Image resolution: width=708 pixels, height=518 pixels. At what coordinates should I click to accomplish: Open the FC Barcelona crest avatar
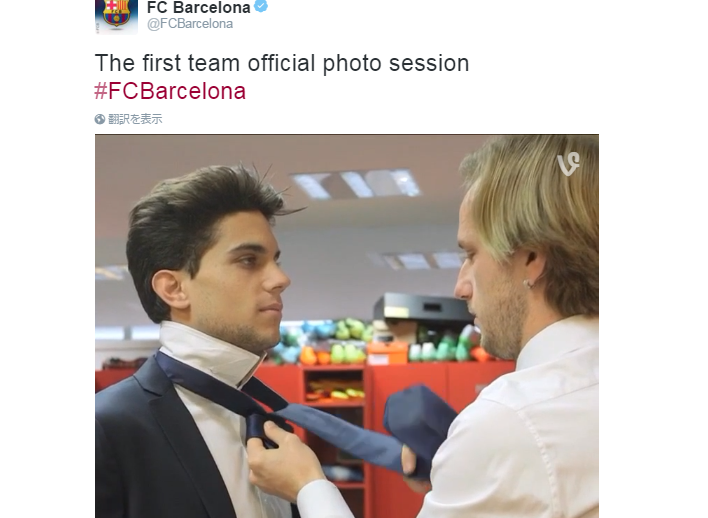coord(116,17)
